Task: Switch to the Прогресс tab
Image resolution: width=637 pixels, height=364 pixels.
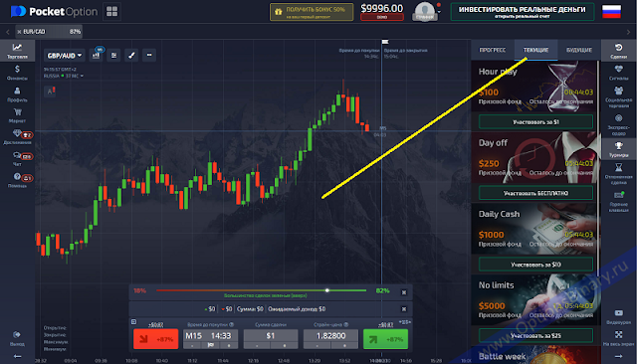Action: click(493, 50)
